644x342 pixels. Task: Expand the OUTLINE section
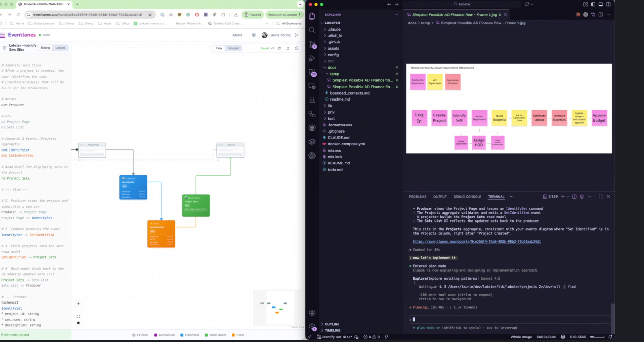[332, 324]
